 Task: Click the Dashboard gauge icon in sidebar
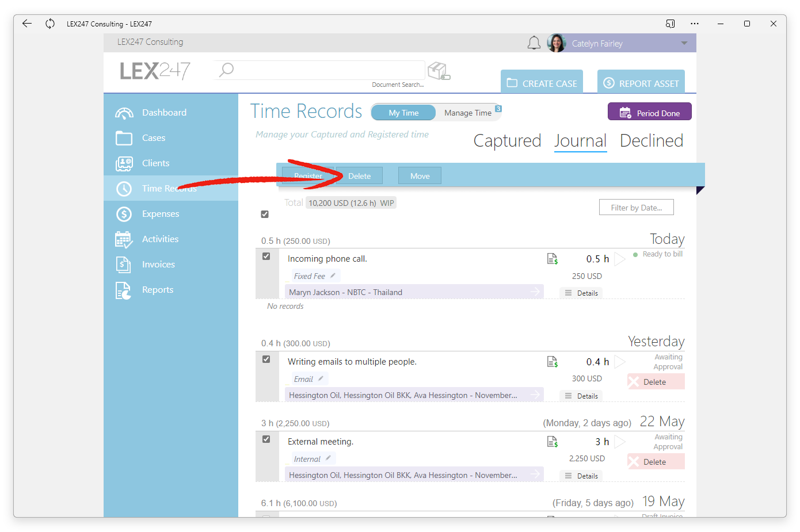[124, 113]
